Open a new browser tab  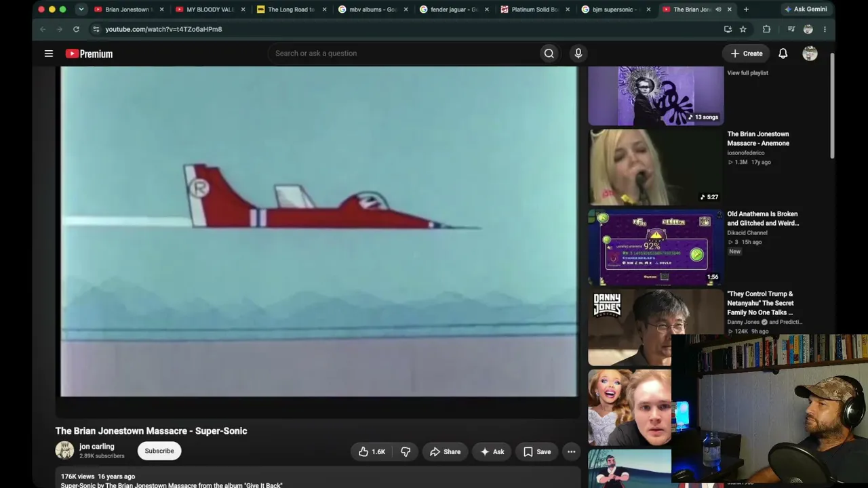point(746,9)
